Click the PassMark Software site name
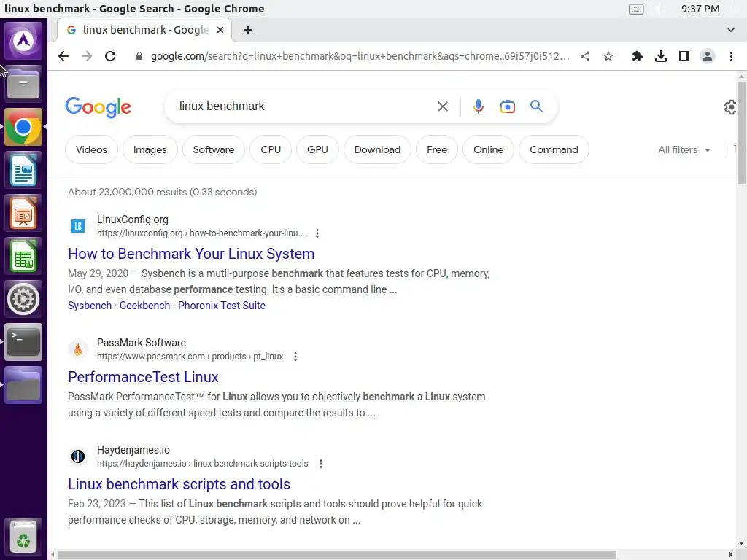Screen dimensions: 747x560 click(x=142, y=343)
